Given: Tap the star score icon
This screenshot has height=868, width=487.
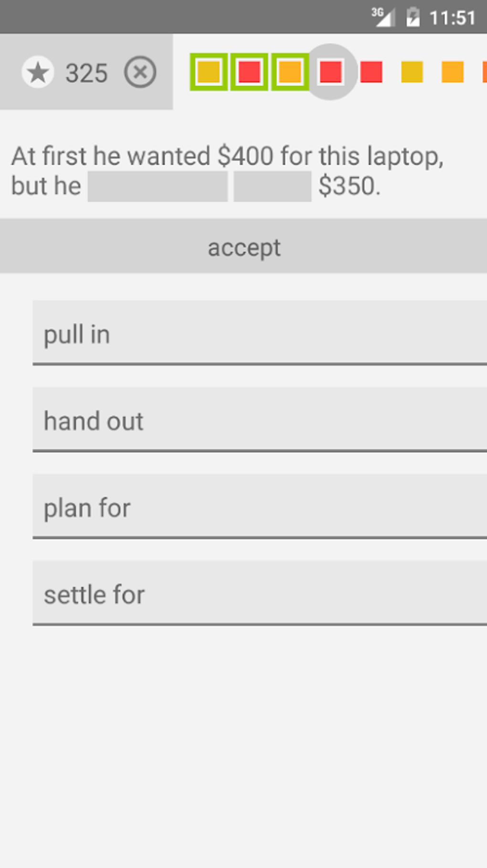Looking at the screenshot, I should tap(38, 73).
